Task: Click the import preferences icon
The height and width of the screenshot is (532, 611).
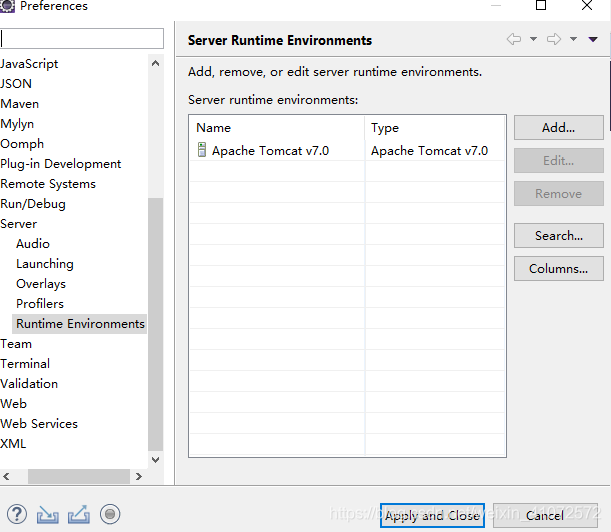Action: 48,514
